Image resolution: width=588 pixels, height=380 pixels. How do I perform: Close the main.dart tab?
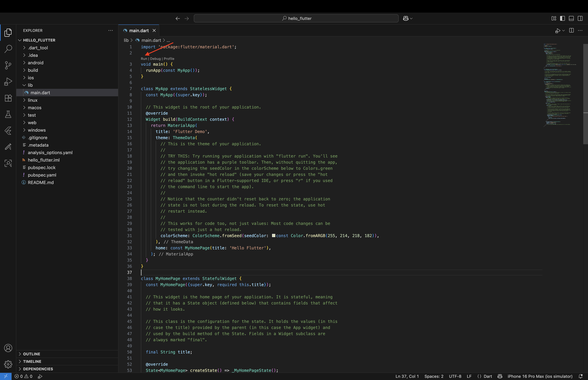(154, 30)
